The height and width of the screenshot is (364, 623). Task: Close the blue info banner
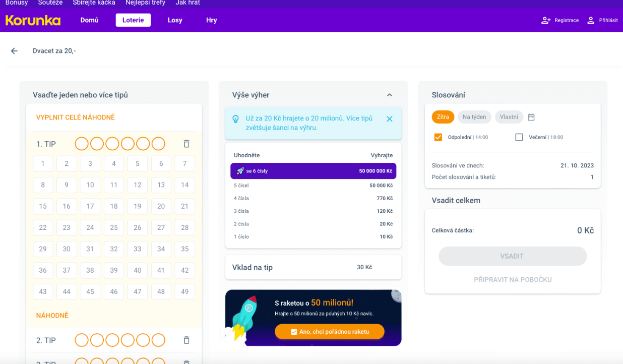tap(389, 119)
